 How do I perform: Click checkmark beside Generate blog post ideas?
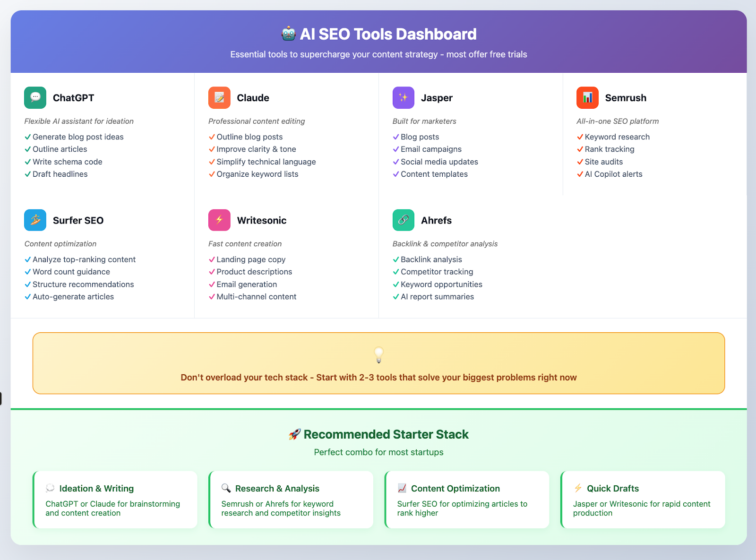[x=28, y=137]
